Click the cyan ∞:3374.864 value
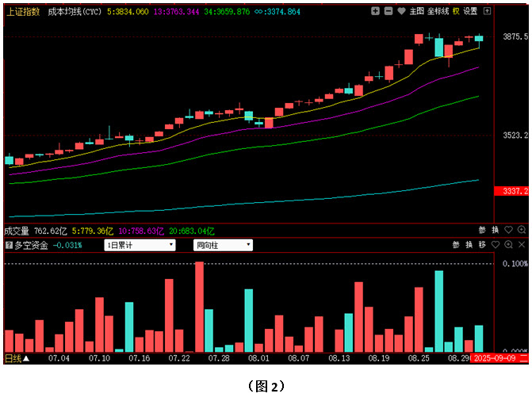Screen dimensions: 532x401 [277, 12]
